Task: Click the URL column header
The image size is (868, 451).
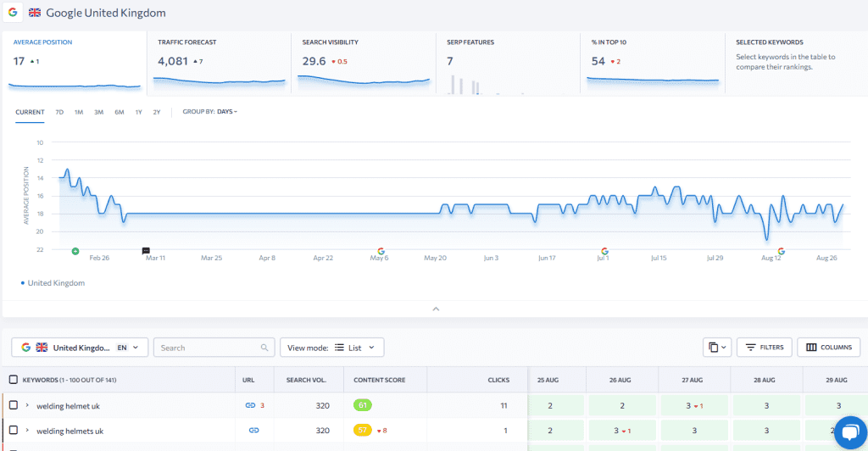Action: (x=248, y=380)
